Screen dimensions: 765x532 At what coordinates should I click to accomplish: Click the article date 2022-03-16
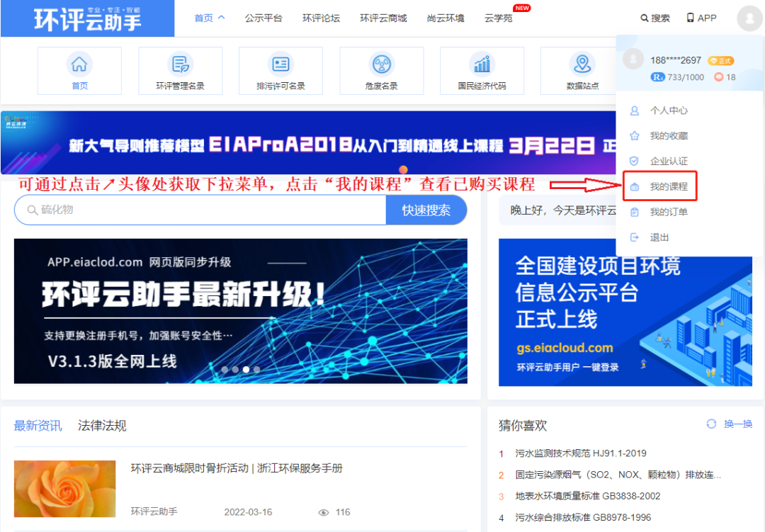click(248, 512)
